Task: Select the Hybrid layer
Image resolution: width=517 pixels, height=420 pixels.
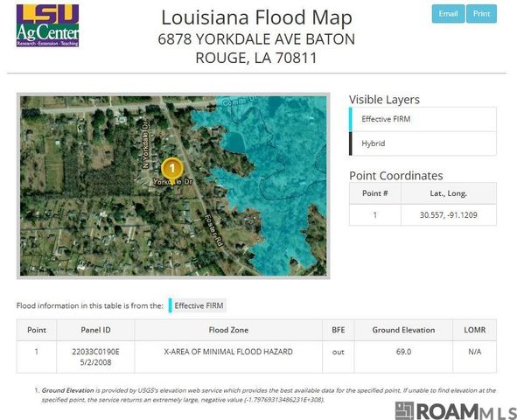Action: [423, 143]
